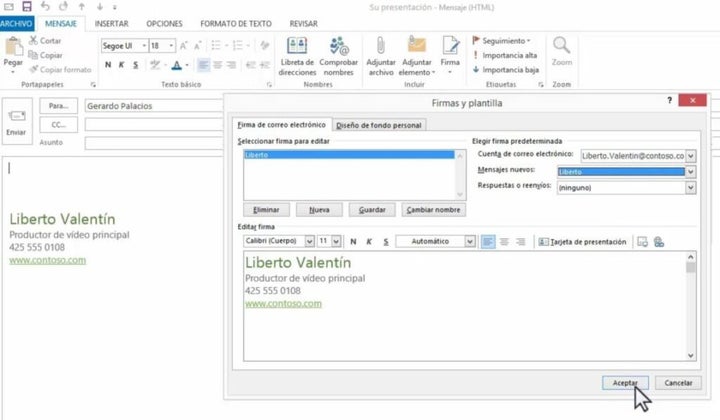Click the Pegar paste icon
Screen dimensions: 720x420
coord(13,50)
